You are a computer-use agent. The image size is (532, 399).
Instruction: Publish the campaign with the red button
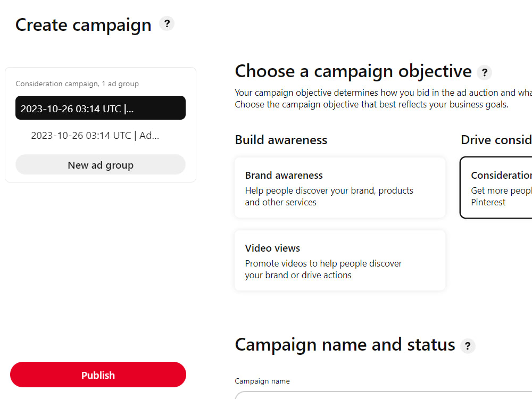click(x=98, y=375)
